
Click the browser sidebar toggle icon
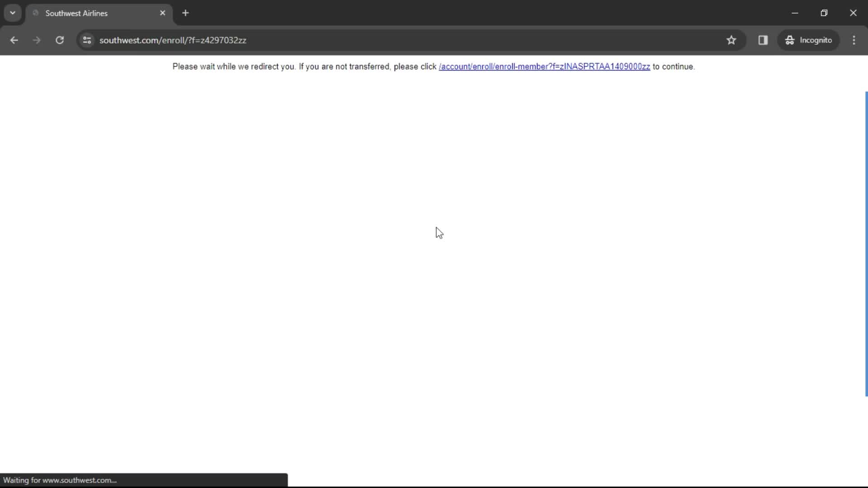click(x=763, y=40)
